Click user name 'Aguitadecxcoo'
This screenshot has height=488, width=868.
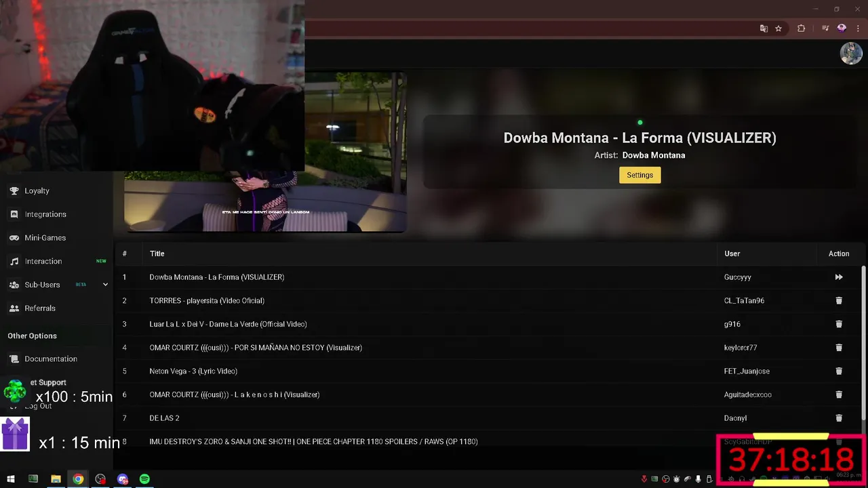748,394
